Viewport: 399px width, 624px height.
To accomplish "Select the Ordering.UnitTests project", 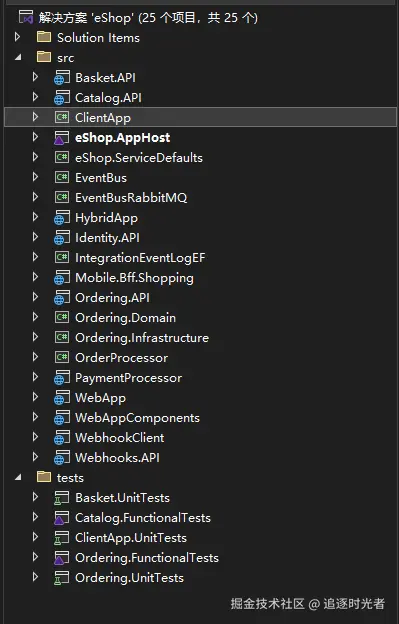I will 130,578.
